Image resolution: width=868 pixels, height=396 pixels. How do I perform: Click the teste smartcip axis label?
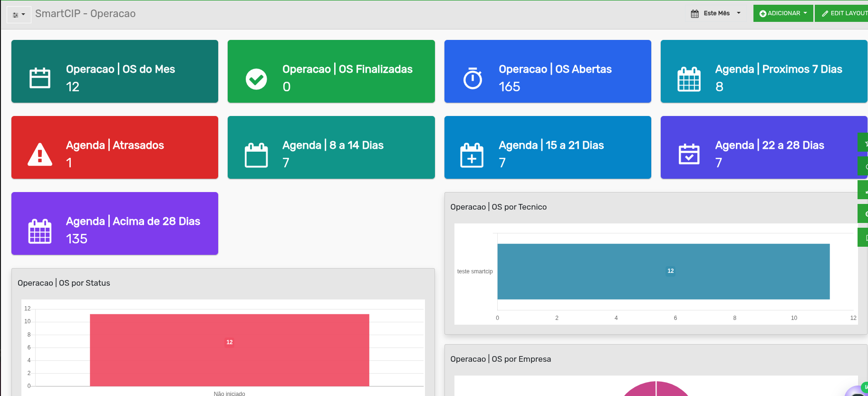[475, 271]
